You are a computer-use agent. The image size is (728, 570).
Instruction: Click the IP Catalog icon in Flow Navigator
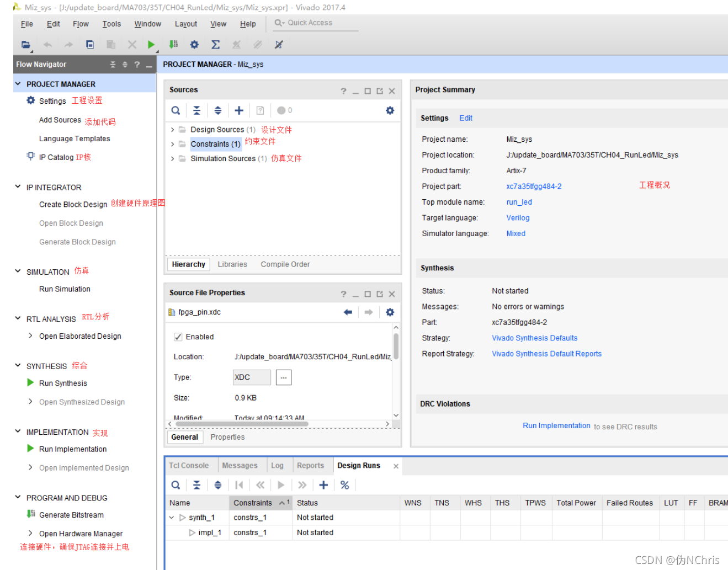point(31,157)
